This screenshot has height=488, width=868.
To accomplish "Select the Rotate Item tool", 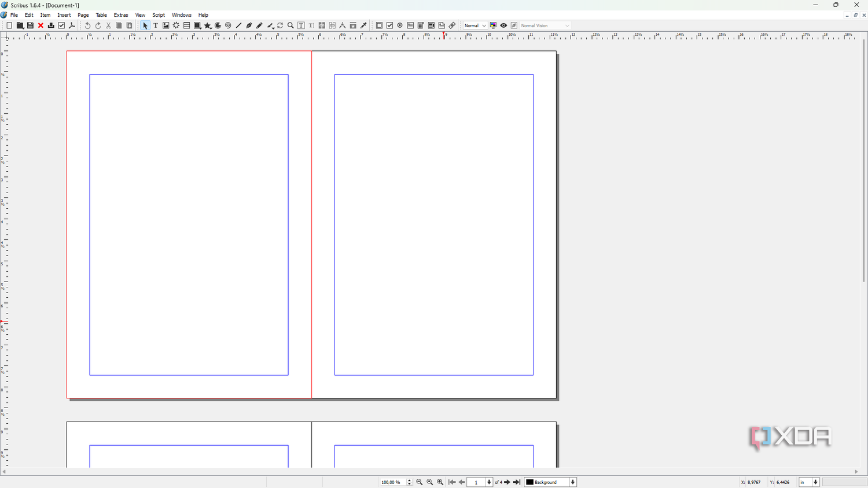I will pyautogui.click(x=281, y=25).
